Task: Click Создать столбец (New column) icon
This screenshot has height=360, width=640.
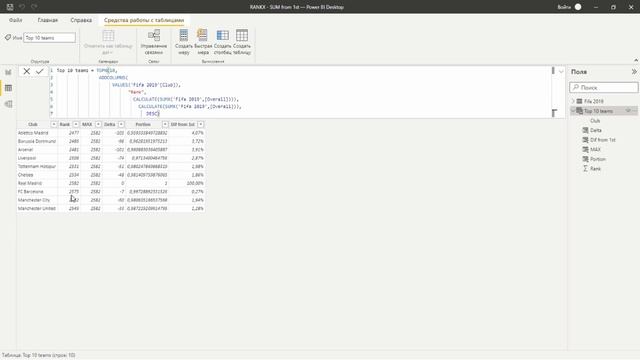Action: click(x=222, y=36)
